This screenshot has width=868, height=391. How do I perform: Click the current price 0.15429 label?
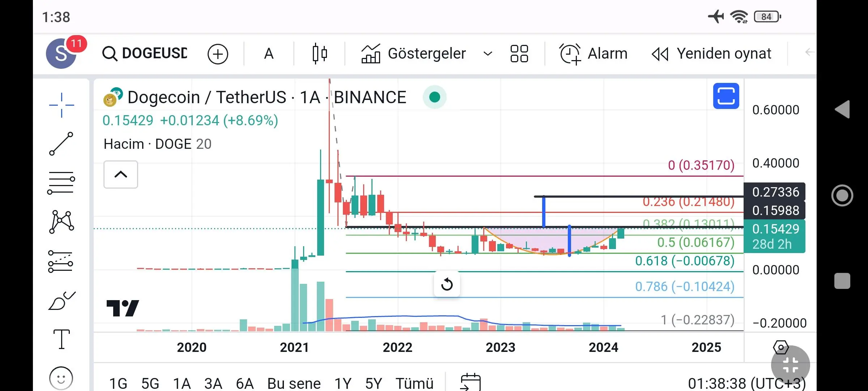point(775,236)
